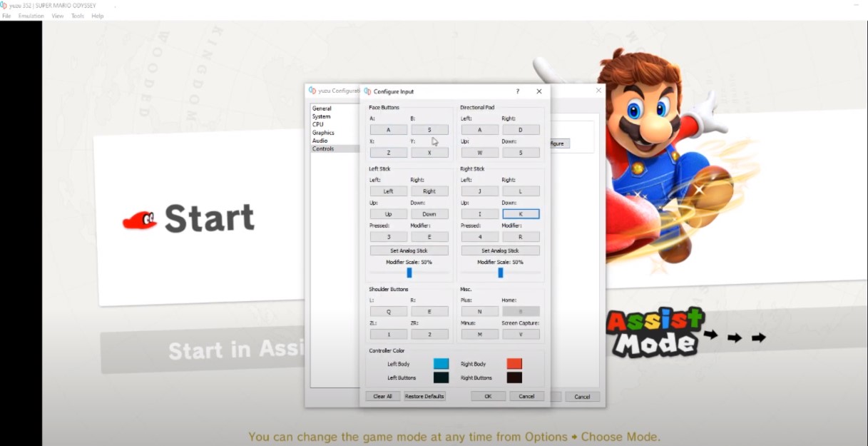Image resolution: width=868 pixels, height=446 pixels.
Task: Open the Tools menu
Action: 78,16
